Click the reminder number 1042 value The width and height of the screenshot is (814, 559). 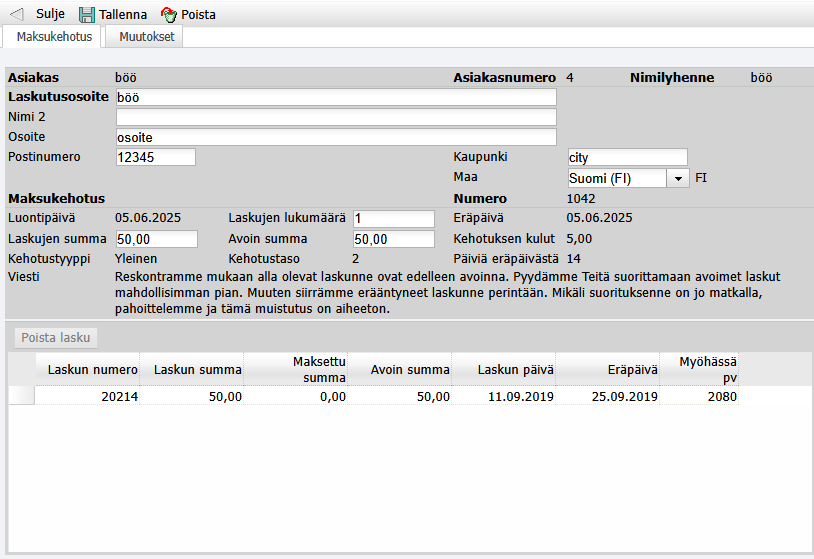click(581, 199)
